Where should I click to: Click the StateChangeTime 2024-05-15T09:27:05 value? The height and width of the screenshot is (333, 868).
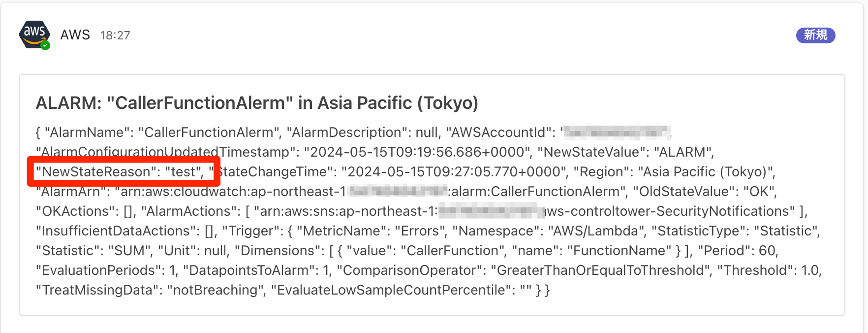455,171
